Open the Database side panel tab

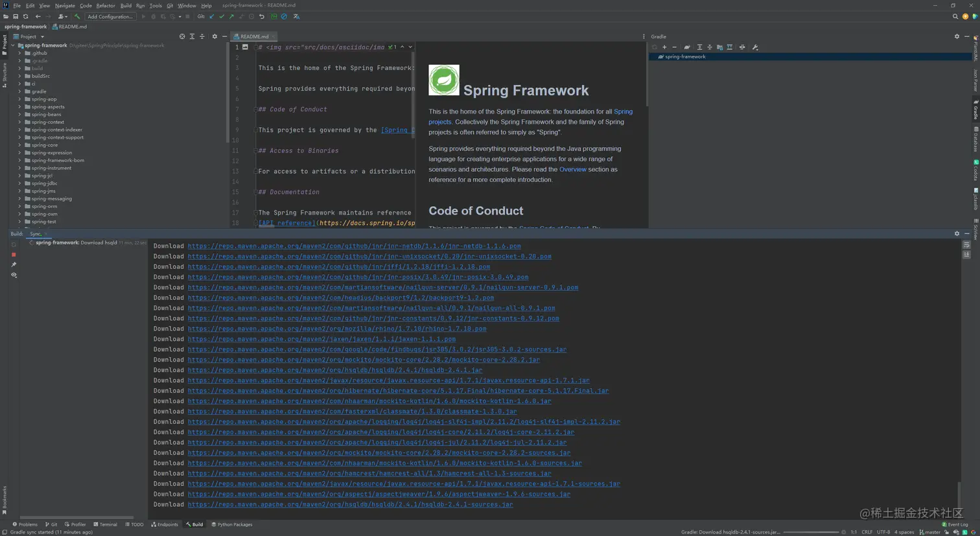click(975, 139)
